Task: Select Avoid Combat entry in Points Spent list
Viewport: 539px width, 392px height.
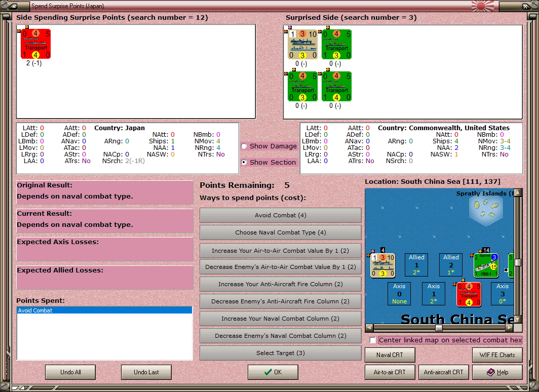Action: click(104, 310)
